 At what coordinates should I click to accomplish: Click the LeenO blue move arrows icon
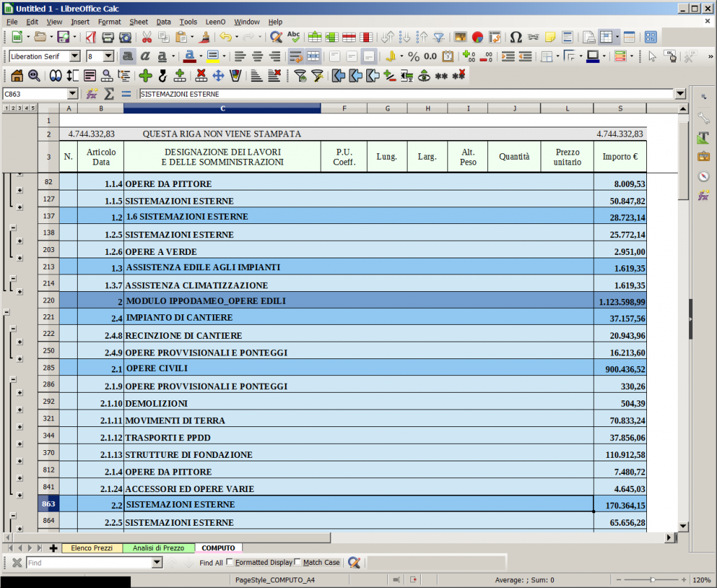(x=218, y=76)
